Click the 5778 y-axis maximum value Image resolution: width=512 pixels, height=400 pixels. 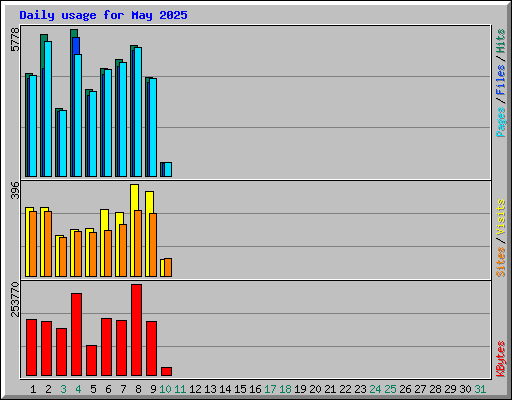pos(15,39)
